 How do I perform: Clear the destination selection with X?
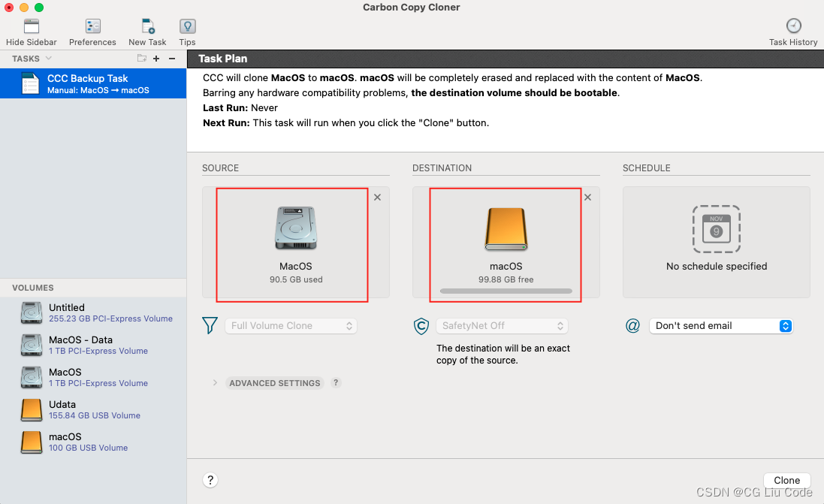pyautogui.click(x=587, y=198)
